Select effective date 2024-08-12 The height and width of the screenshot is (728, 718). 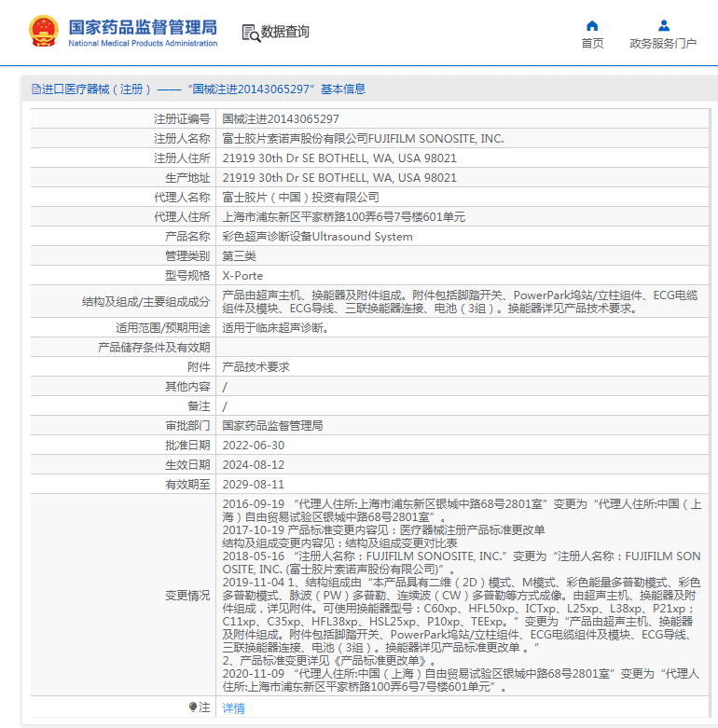tap(254, 465)
